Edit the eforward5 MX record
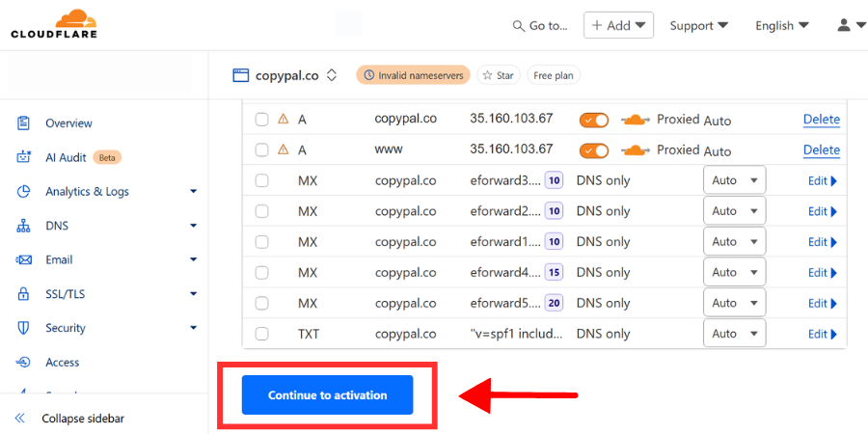This screenshot has height=434, width=868. tap(823, 304)
